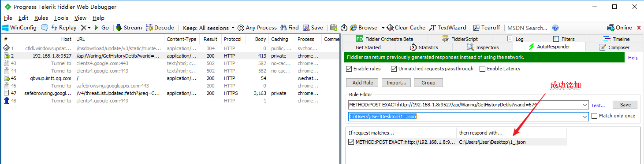Click Go to resume requests
This screenshot has height=164, width=644.
[101, 27]
